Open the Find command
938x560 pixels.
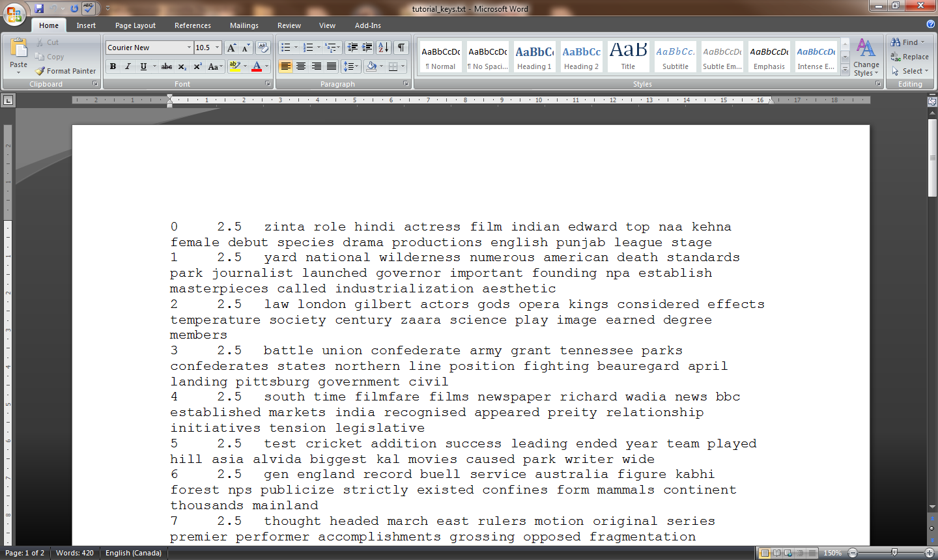pos(905,42)
